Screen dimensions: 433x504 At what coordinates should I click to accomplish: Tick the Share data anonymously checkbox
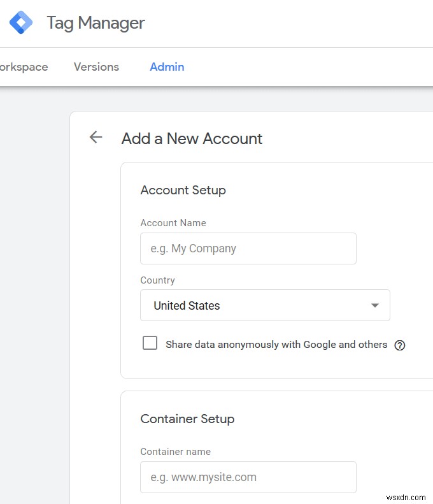point(150,343)
